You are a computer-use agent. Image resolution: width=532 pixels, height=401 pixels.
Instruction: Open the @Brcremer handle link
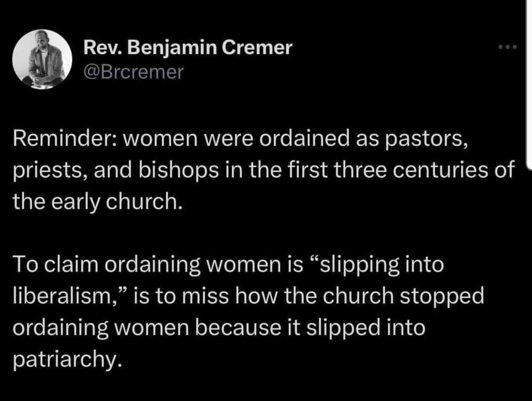click(133, 72)
